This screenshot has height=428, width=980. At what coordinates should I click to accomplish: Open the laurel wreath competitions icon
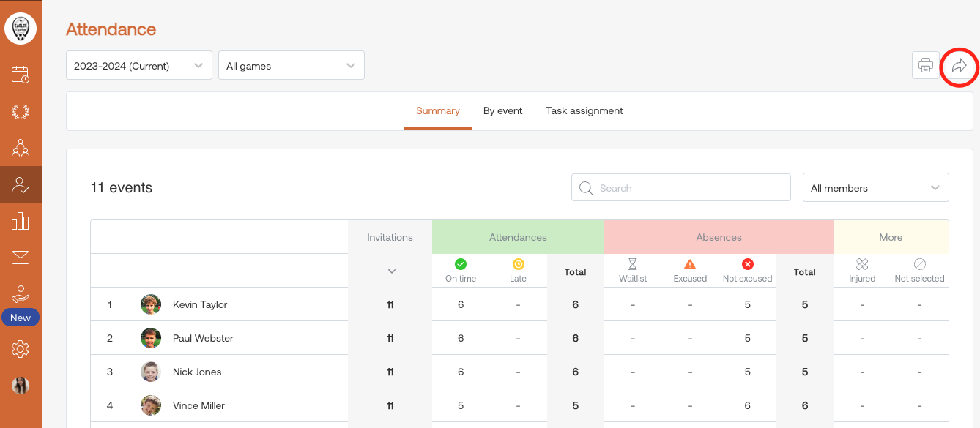pos(21,112)
